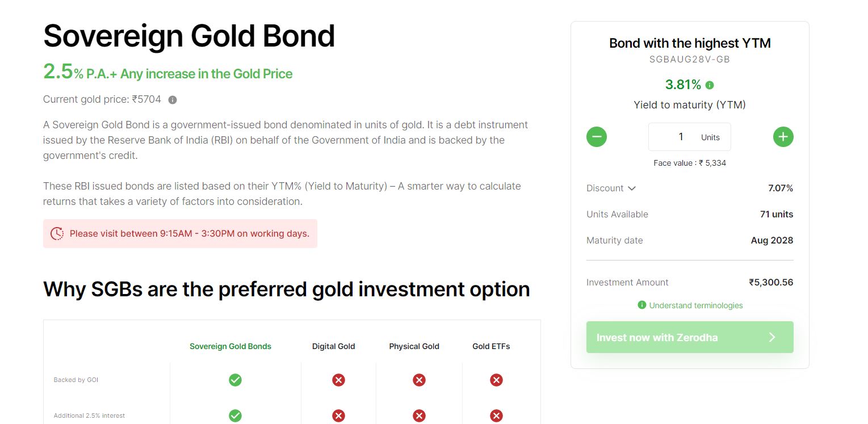The height and width of the screenshot is (424, 868).
Task: Click Invest now with Zerodha button
Action: pyautogui.click(x=690, y=337)
